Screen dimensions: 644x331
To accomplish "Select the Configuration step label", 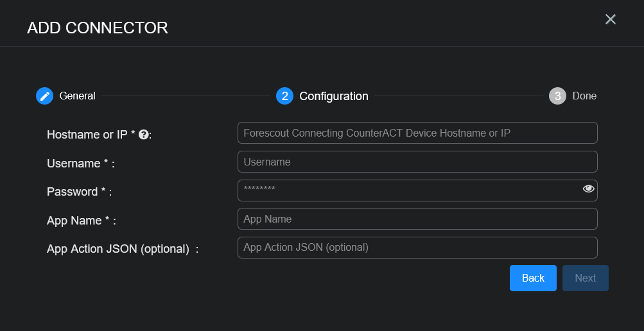I will click(334, 96).
